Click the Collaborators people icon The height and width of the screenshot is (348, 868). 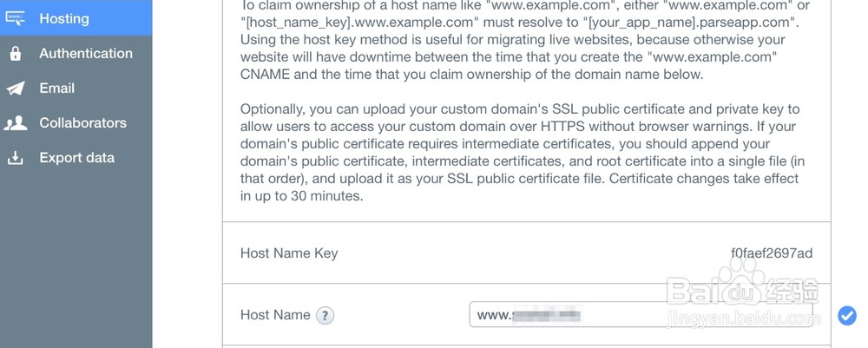tap(15, 123)
